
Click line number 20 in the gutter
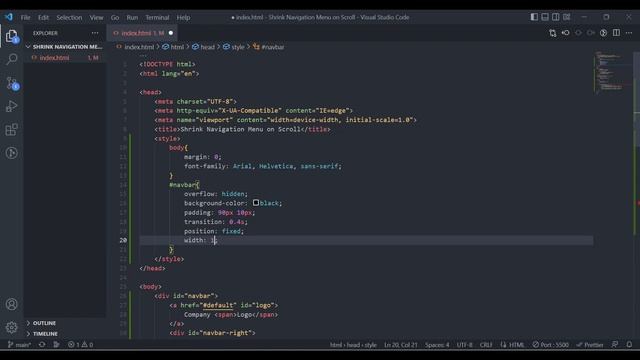pos(123,240)
